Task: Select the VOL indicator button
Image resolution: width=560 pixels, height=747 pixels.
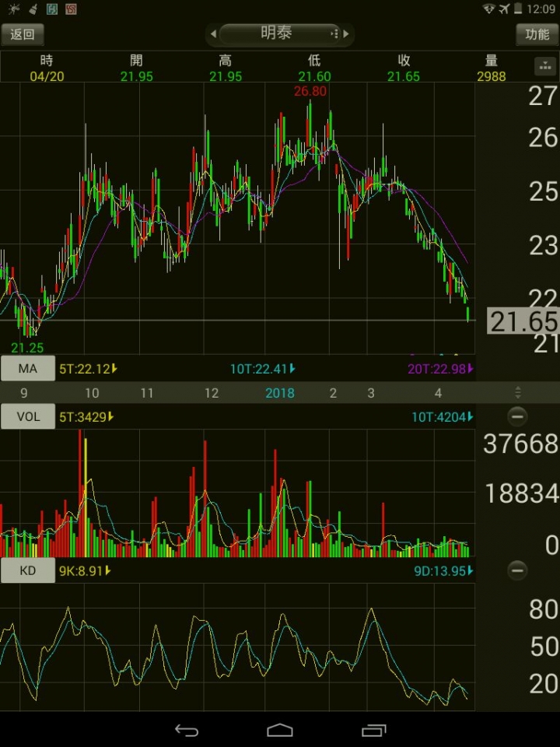Action: pos(28,416)
